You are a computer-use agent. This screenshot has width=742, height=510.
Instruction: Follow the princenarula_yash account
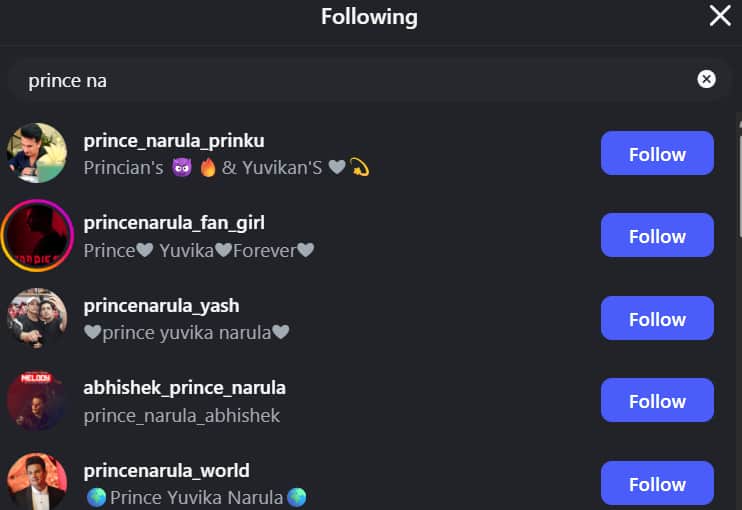[657, 318]
